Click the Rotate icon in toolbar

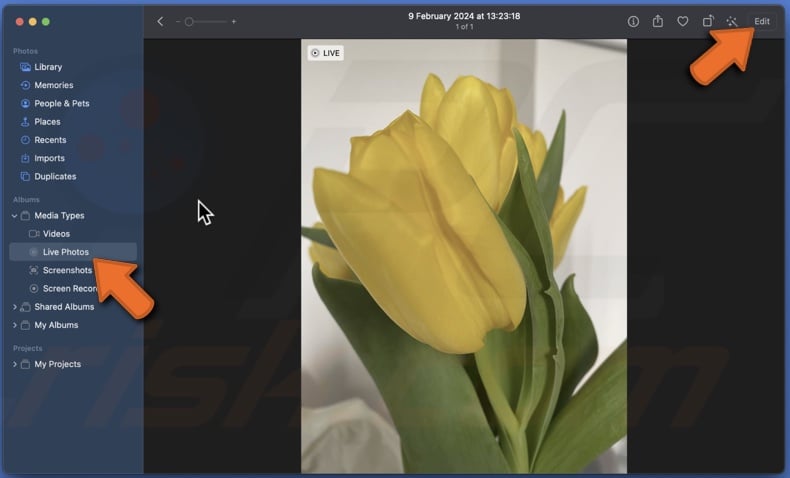(x=708, y=21)
